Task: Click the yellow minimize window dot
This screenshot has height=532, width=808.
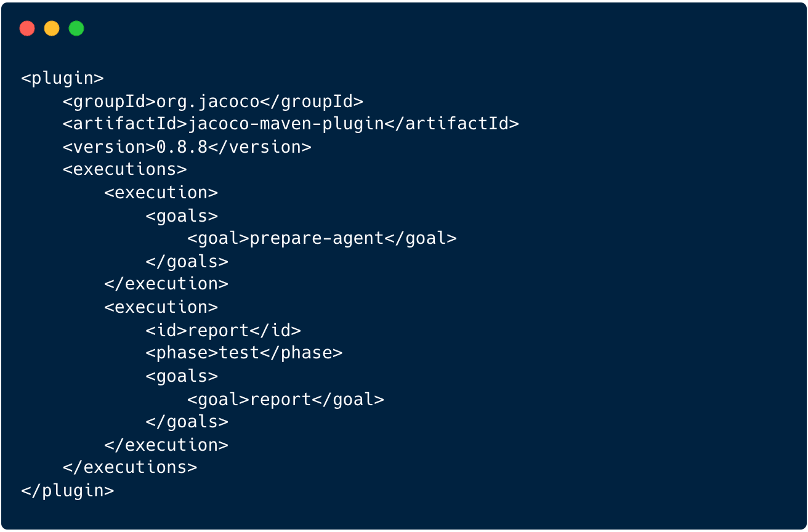Action: pyautogui.click(x=52, y=28)
